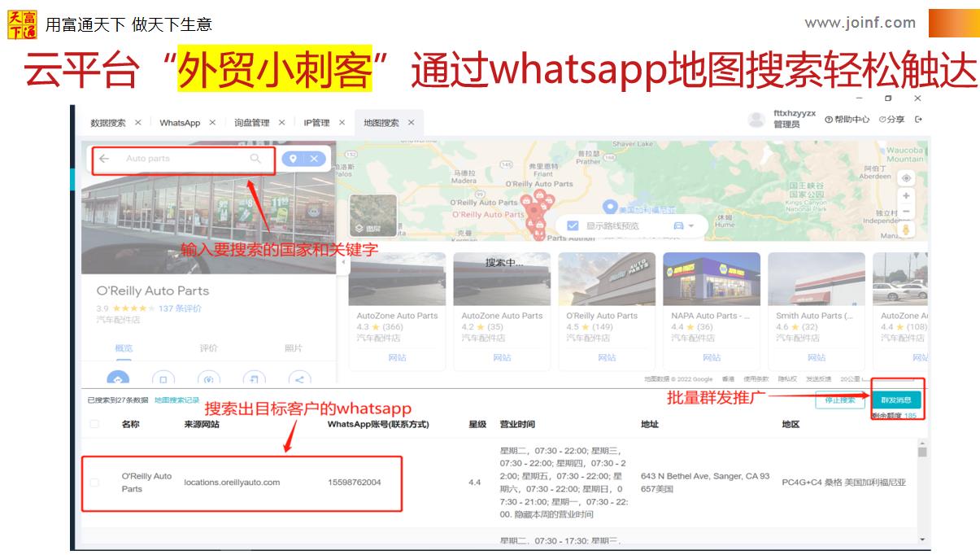
Task: Open the IP管理 tab
Action: tap(316, 123)
